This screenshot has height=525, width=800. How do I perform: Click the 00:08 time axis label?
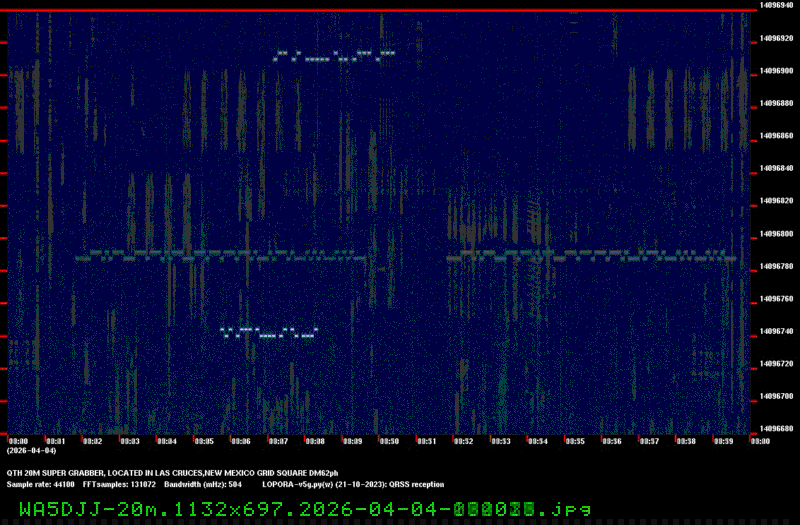click(x=315, y=441)
